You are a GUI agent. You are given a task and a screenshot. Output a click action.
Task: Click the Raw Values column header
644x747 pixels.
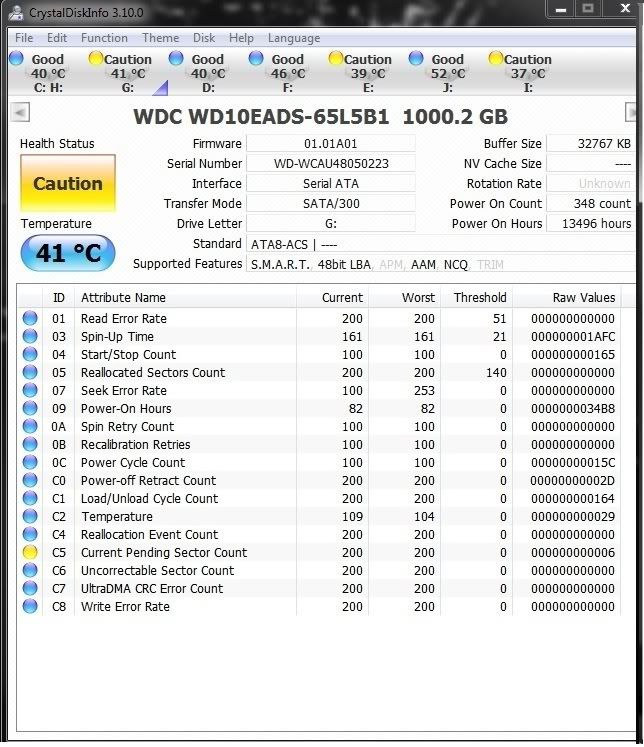point(583,298)
